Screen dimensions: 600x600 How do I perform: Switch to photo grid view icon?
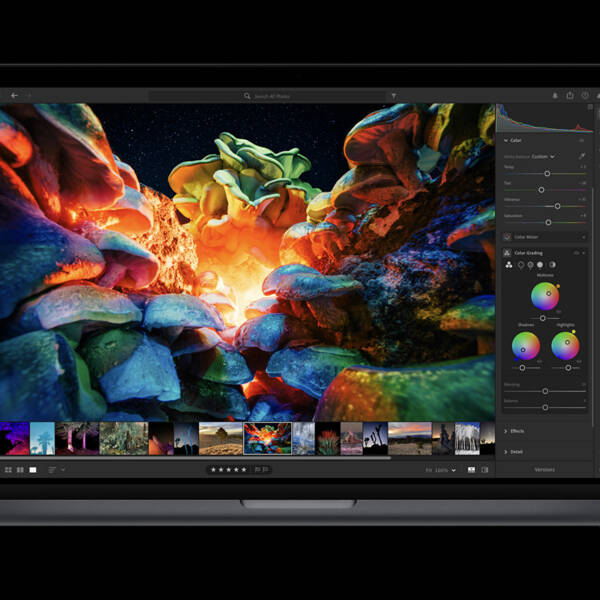[x=8, y=469]
